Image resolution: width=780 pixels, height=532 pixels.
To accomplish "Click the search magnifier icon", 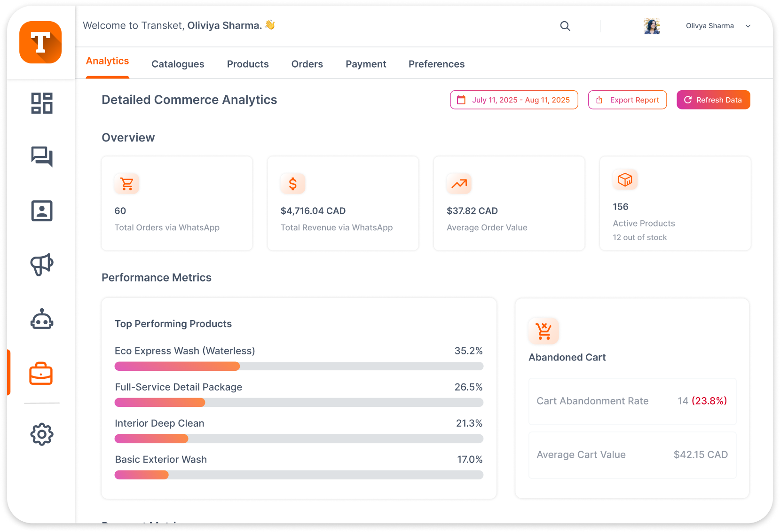I will tap(565, 26).
